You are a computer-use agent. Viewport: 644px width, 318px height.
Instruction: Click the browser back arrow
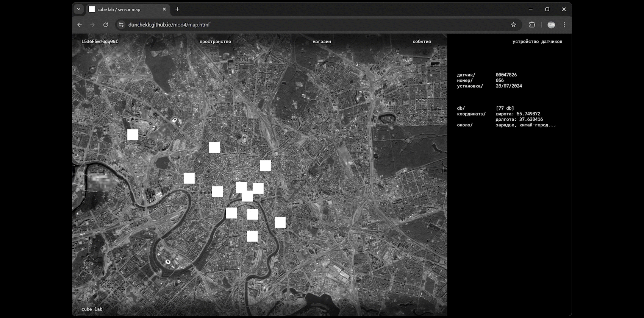pos(80,25)
